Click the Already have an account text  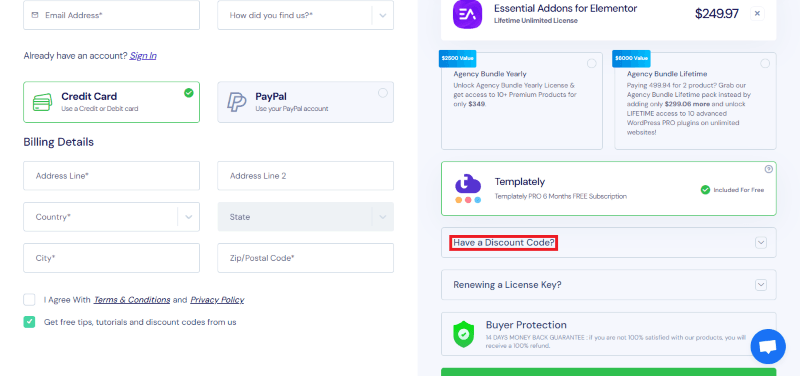point(76,56)
